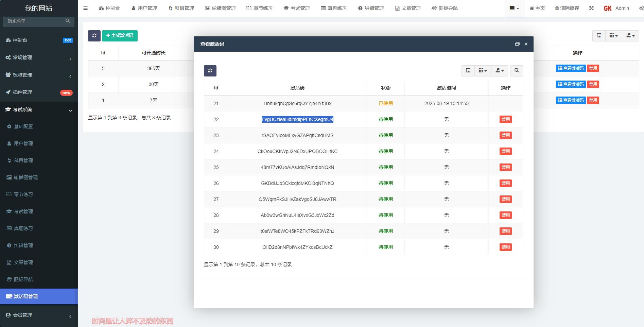Open the columns dropdown in the dialog toolbar
644x327 pixels.
click(483, 71)
